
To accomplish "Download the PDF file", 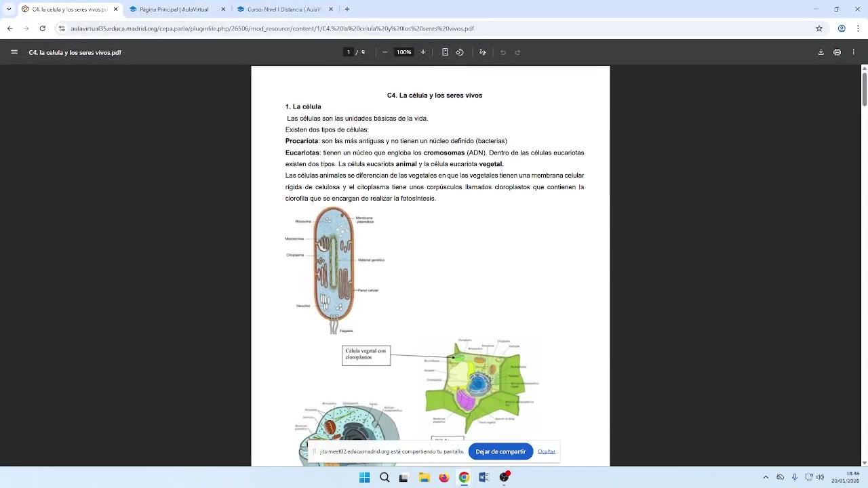I will tap(821, 52).
